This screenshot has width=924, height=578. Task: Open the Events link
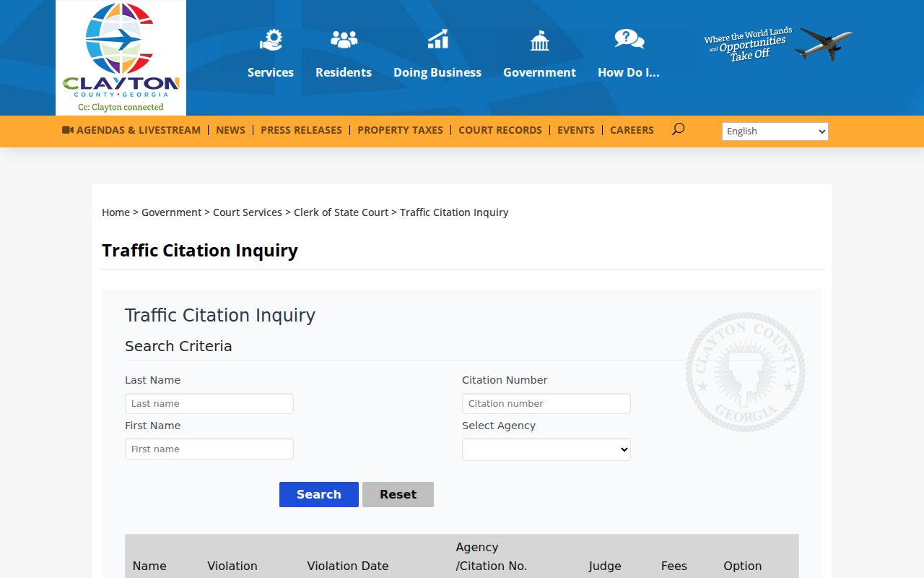click(x=576, y=130)
